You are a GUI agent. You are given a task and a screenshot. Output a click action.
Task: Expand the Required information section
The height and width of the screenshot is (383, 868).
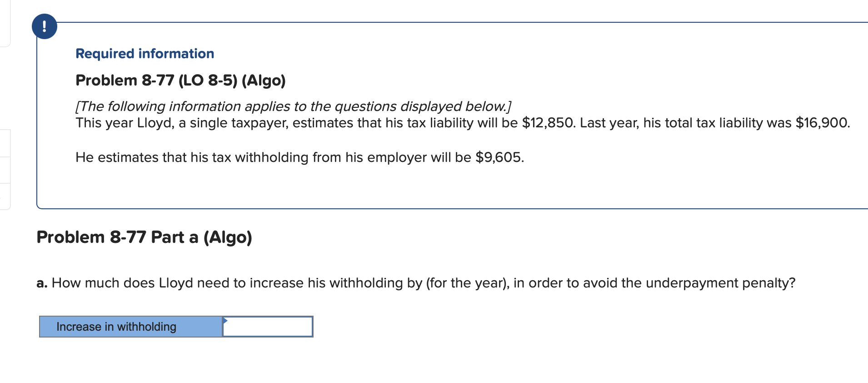[x=145, y=53]
